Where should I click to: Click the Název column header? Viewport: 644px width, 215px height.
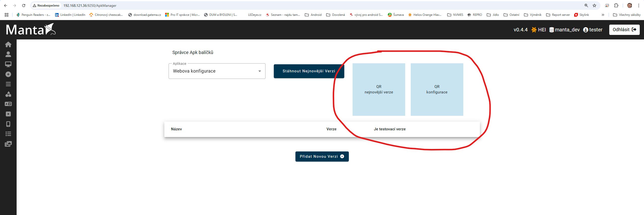(x=176, y=129)
